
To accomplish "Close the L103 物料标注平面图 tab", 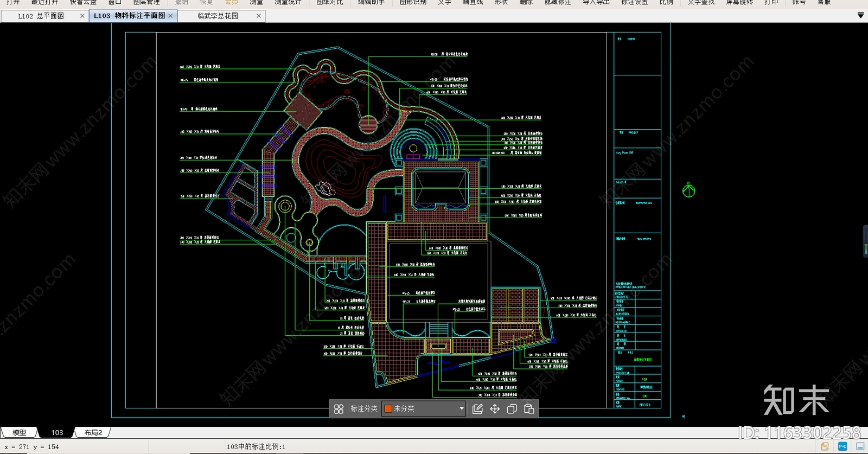I will [x=170, y=16].
